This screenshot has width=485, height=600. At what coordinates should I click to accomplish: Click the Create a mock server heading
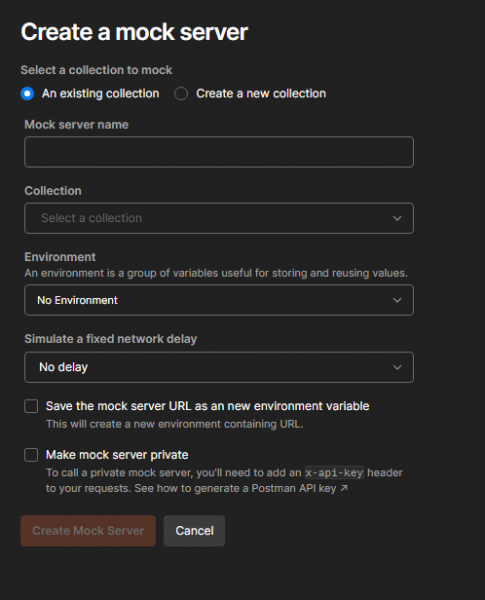tap(134, 32)
